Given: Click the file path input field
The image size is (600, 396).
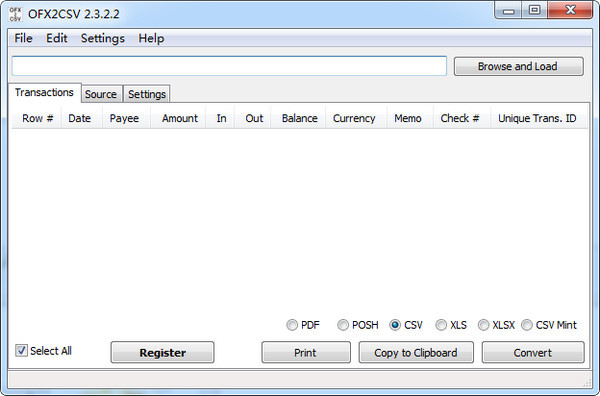Looking at the screenshot, I should click(x=229, y=66).
